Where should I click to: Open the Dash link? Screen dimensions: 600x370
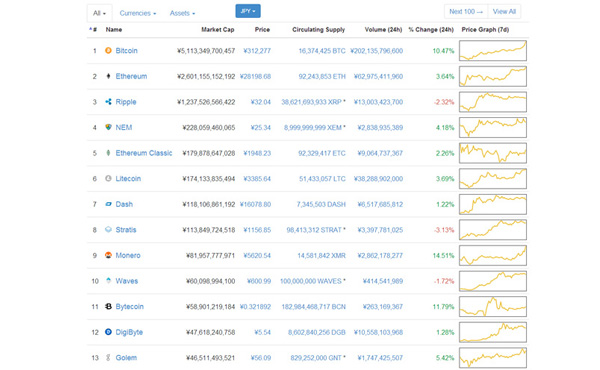pyautogui.click(x=124, y=204)
